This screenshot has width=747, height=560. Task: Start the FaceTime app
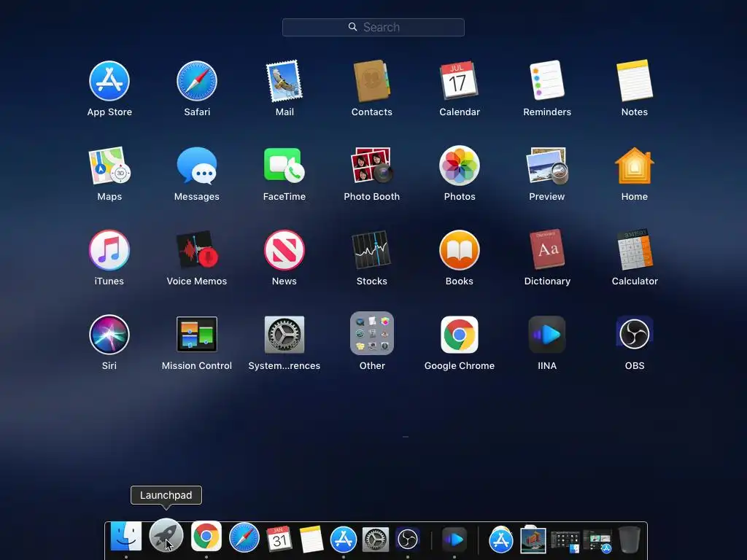point(285,165)
